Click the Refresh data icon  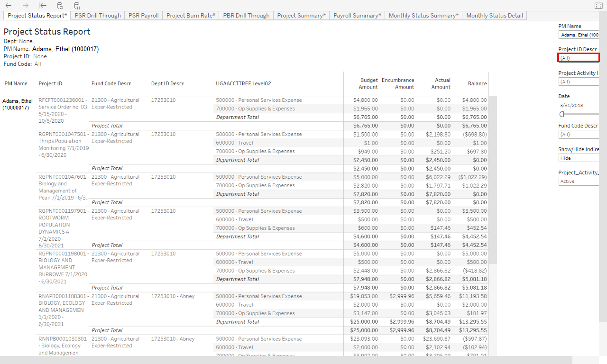click(x=60, y=6)
